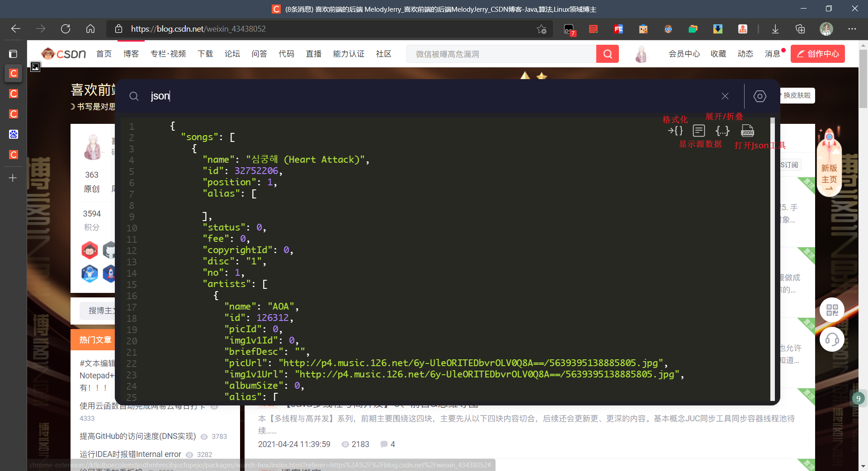Viewport: 868px width, 471px height.
Task: Open the 下载 nav item
Action: (205, 54)
